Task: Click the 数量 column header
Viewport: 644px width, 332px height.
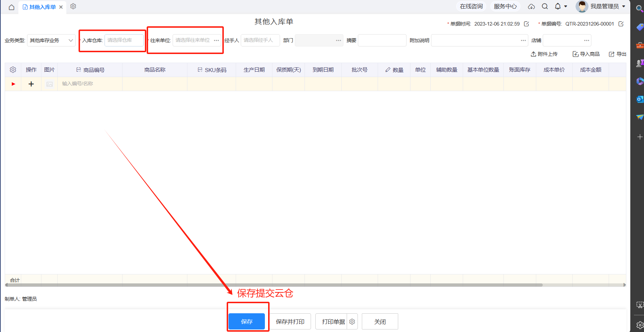Action: pyautogui.click(x=394, y=70)
